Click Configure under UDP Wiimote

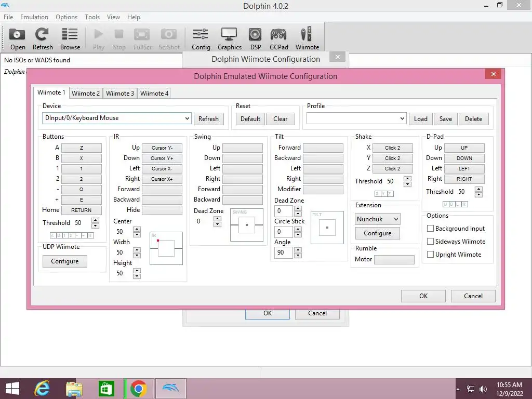pyautogui.click(x=64, y=261)
